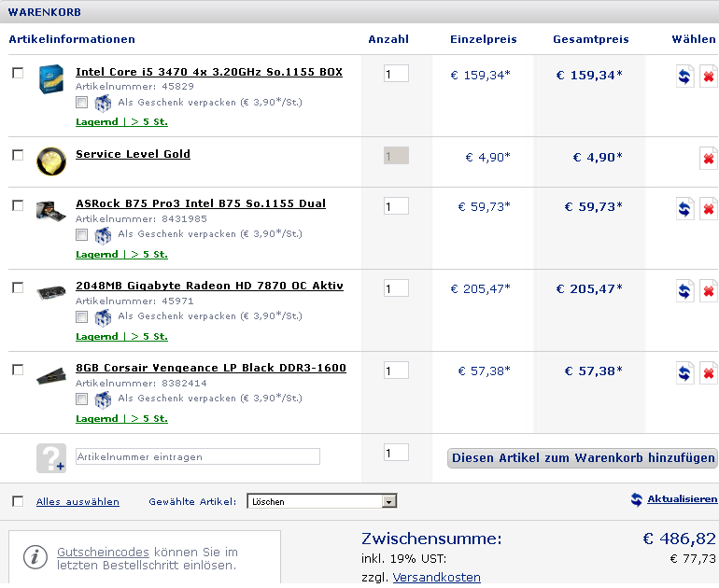
Task: Open the Versandkosten link
Action: pyautogui.click(x=437, y=577)
